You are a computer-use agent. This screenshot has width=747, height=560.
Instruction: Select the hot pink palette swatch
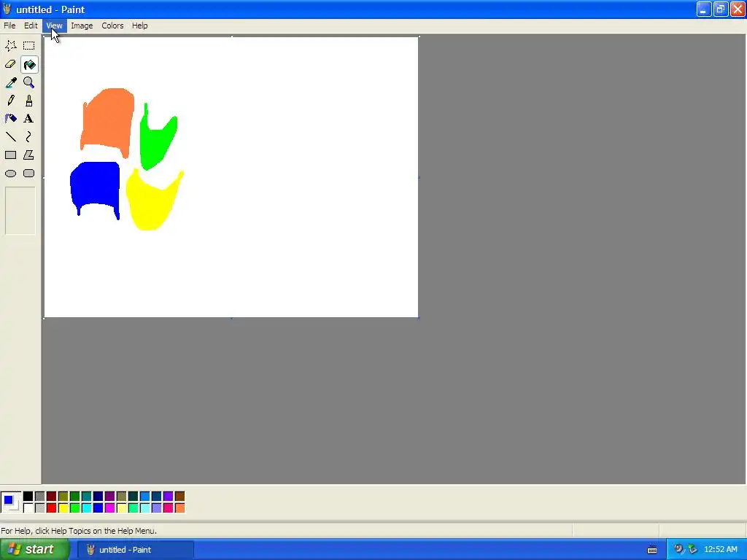(169, 508)
